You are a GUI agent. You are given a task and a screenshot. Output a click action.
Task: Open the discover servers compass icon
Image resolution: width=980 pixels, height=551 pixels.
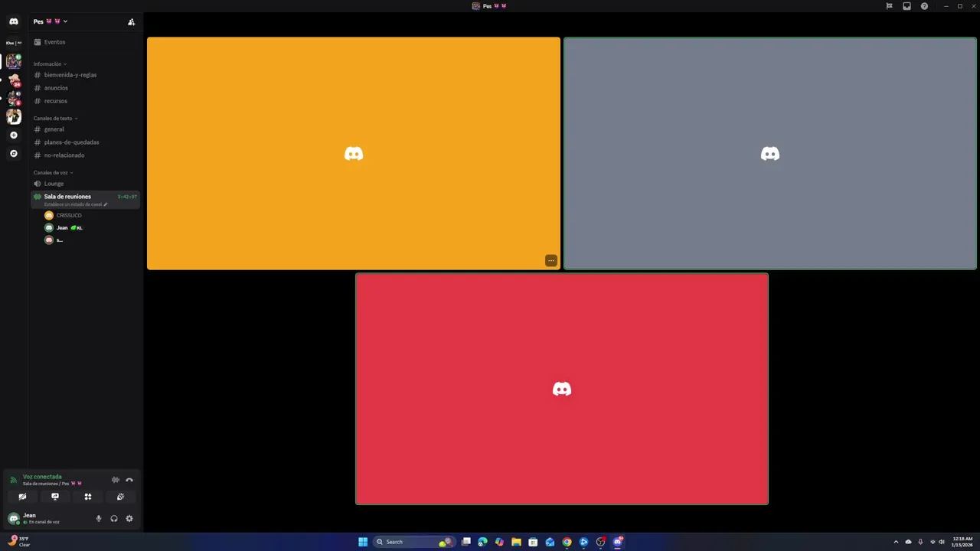(14, 154)
